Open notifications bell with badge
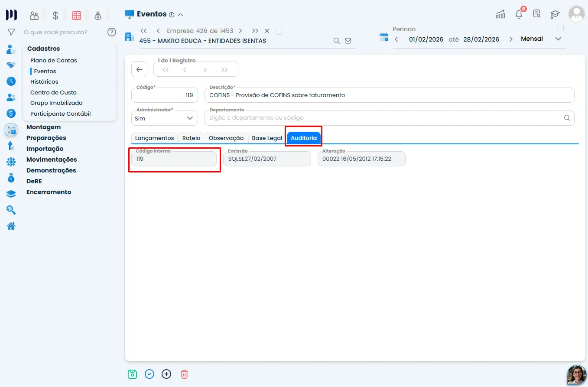 519,14
